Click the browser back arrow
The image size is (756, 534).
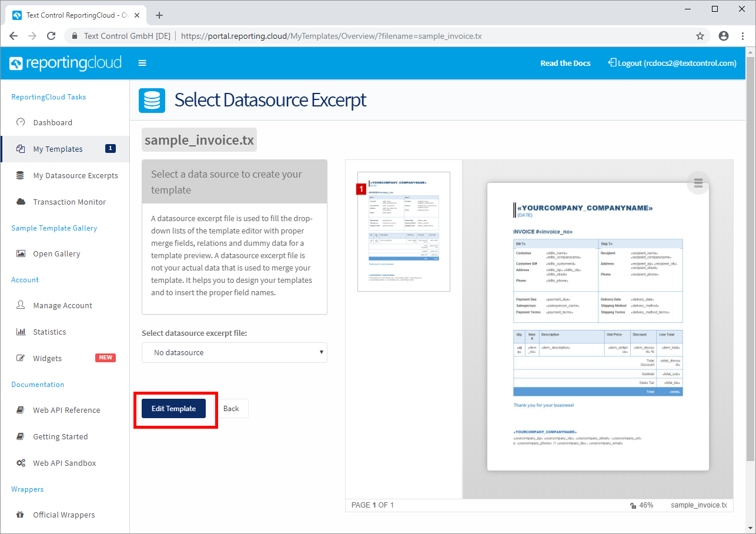click(14, 36)
